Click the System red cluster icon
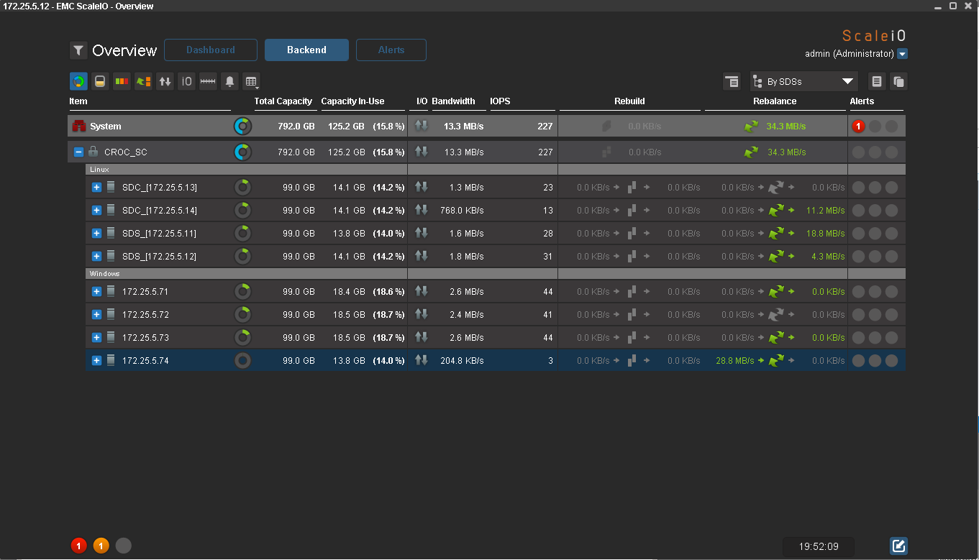The height and width of the screenshot is (560, 979). tap(78, 127)
